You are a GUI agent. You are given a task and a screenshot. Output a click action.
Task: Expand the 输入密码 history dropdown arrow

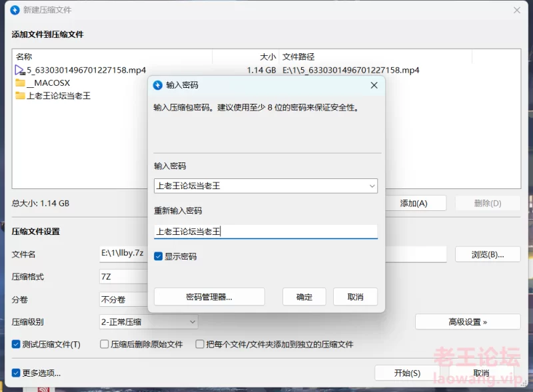pyautogui.click(x=372, y=186)
